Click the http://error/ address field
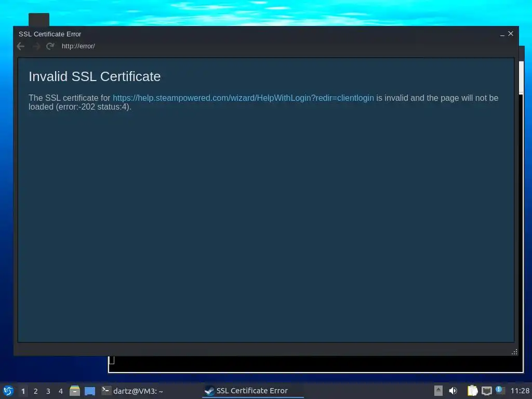 78,46
